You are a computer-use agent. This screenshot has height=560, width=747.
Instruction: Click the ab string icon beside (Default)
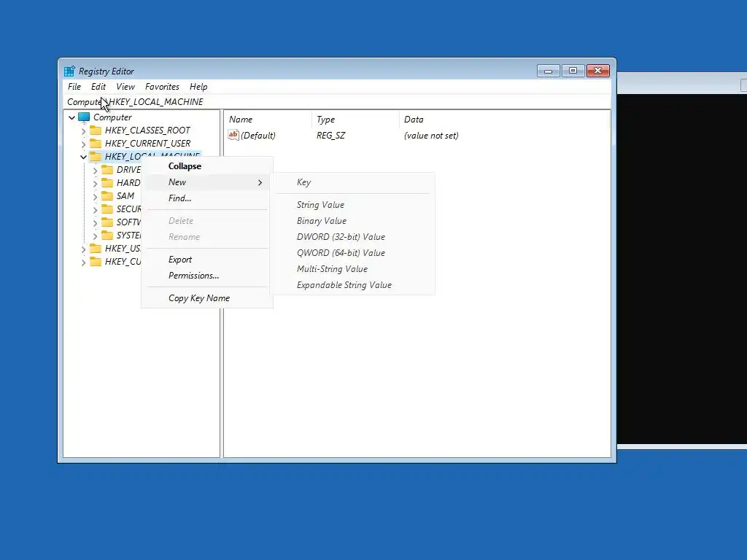tap(233, 135)
